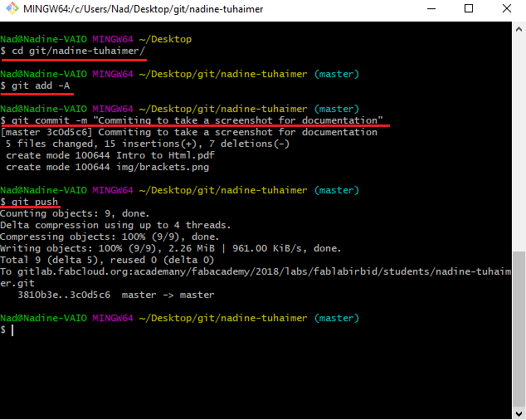This screenshot has width=526, height=420.
Task: Click the vertical scrollbar thumb
Action: pos(519,329)
